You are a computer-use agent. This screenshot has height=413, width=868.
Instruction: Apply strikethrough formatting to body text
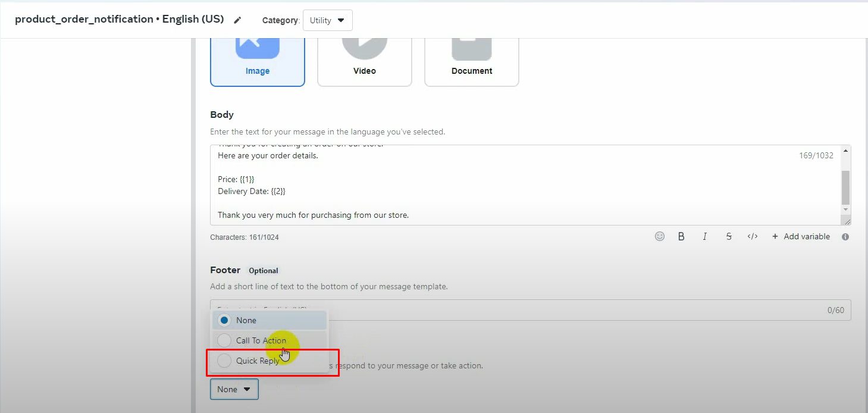pyautogui.click(x=729, y=236)
